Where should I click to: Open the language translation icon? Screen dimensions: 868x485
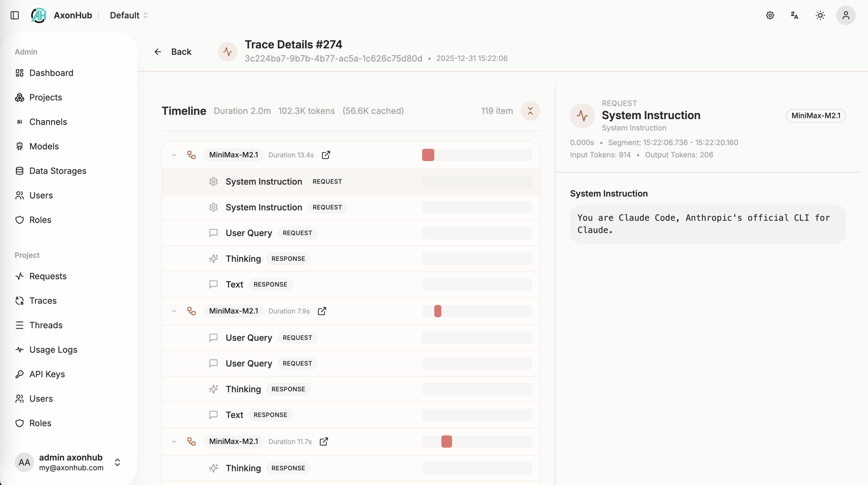tap(794, 15)
